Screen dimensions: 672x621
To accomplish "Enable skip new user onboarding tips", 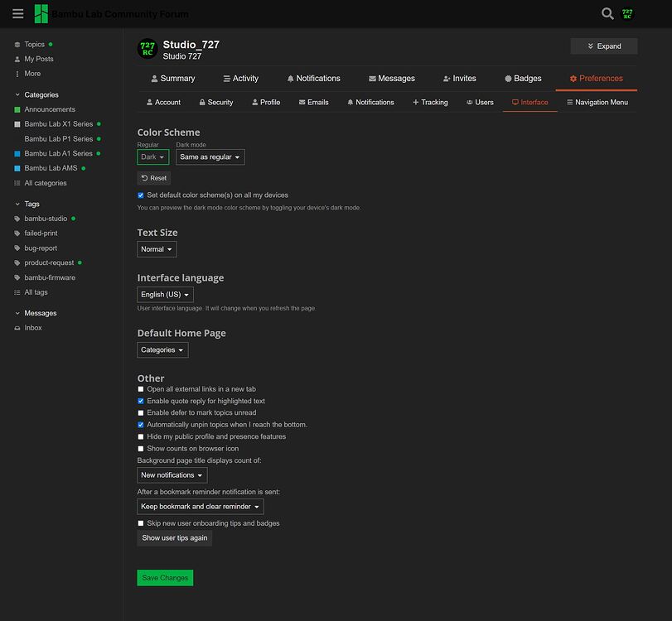I will click(141, 523).
